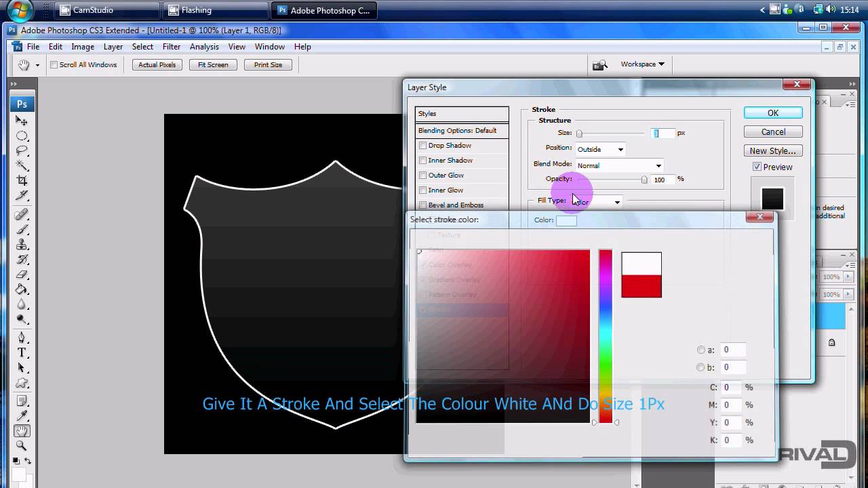Open the Workspace dropdown

(x=642, y=64)
